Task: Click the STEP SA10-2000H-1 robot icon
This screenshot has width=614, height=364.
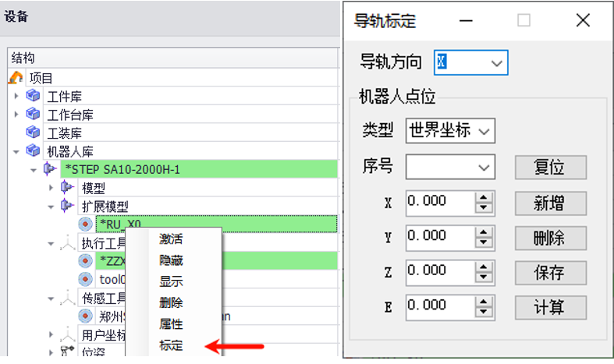Action: coord(50,169)
